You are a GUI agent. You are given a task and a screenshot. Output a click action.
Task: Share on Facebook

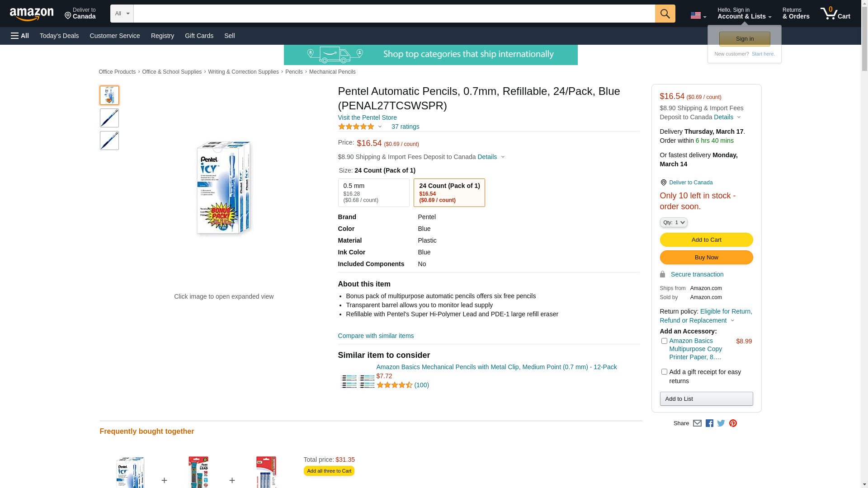pos(709,423)
